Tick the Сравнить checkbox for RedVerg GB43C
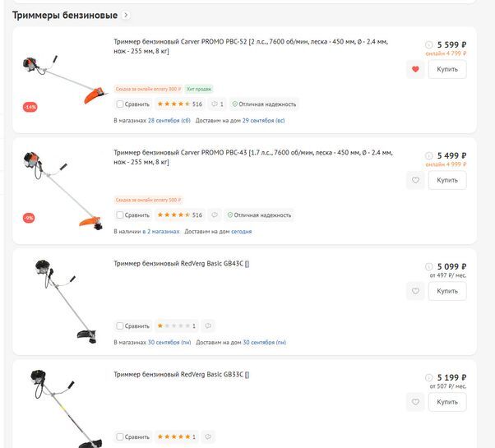Viewport: 495px width, 448px height. tap(120, 326)
